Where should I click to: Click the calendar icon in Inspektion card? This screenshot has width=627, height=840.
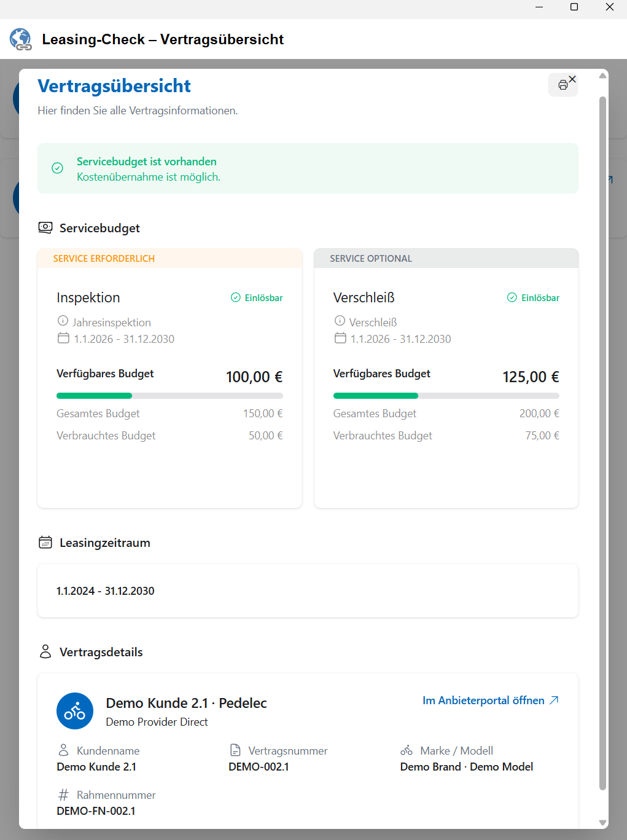(x=63, y=338)
